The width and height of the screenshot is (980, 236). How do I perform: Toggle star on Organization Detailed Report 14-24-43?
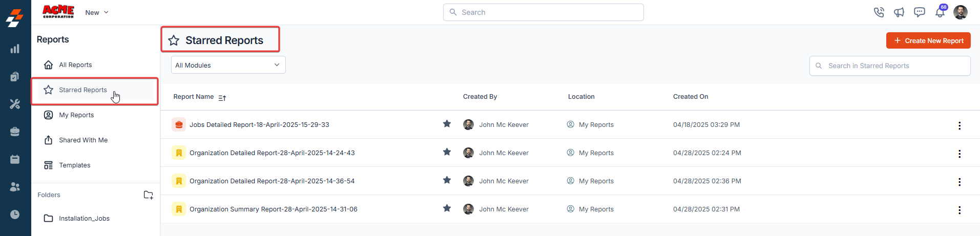point(447,152)
